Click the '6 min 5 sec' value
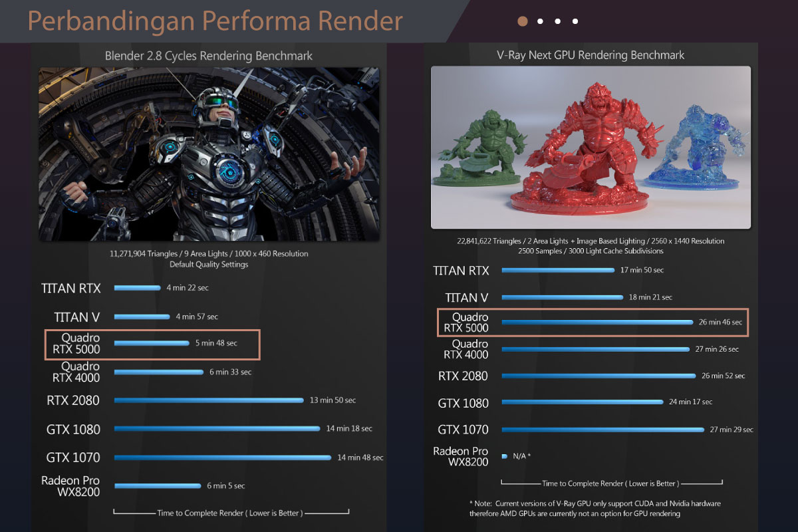 (226, 485)
